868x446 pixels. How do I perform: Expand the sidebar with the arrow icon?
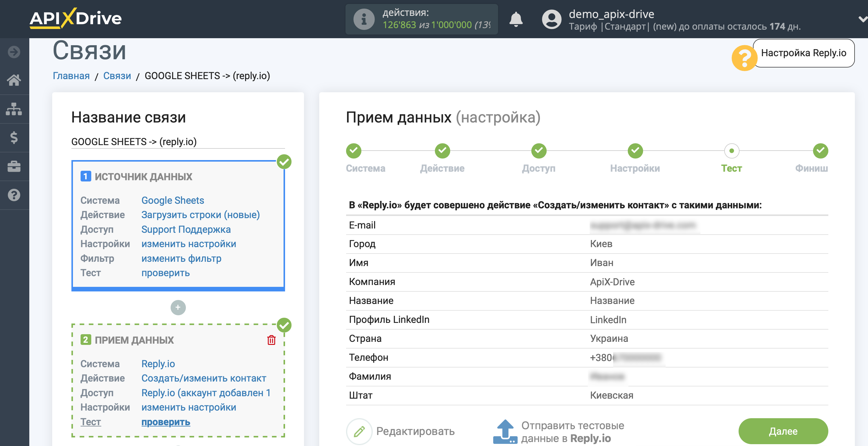(14, 52)
